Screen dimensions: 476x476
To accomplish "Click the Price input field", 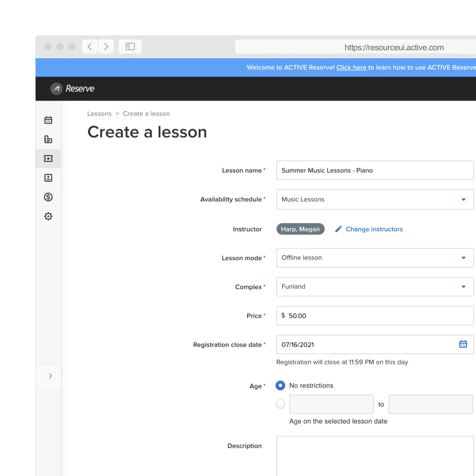I will pos(379,316).
